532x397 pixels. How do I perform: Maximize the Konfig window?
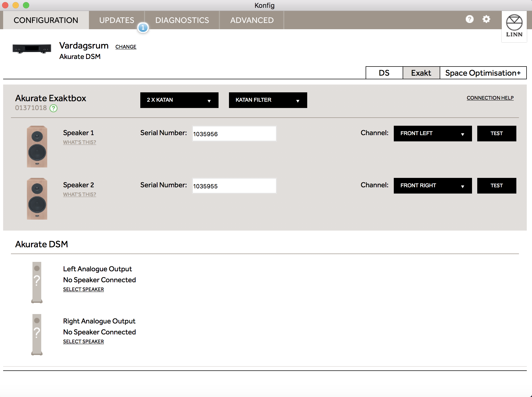[x=26, y=5]
